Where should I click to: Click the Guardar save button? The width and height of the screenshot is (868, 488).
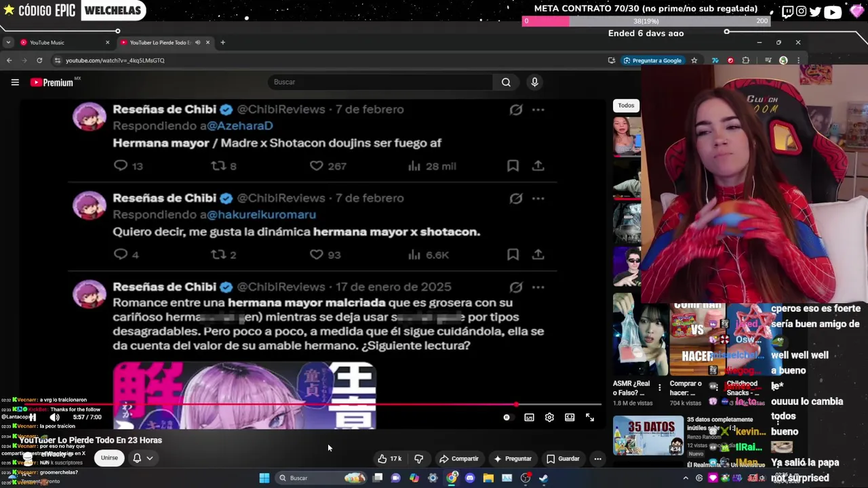click(x=563, y=459)
